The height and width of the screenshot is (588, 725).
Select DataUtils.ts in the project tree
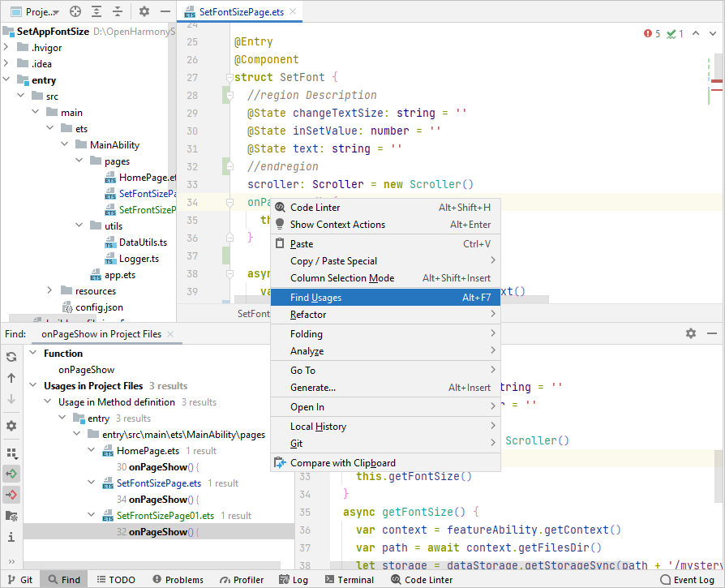coord(143,242)
